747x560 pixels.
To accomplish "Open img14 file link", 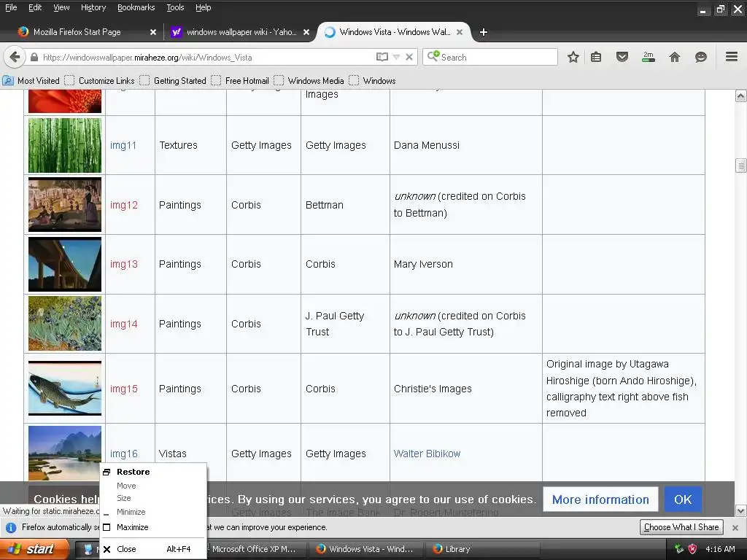I will coord(124,324).
